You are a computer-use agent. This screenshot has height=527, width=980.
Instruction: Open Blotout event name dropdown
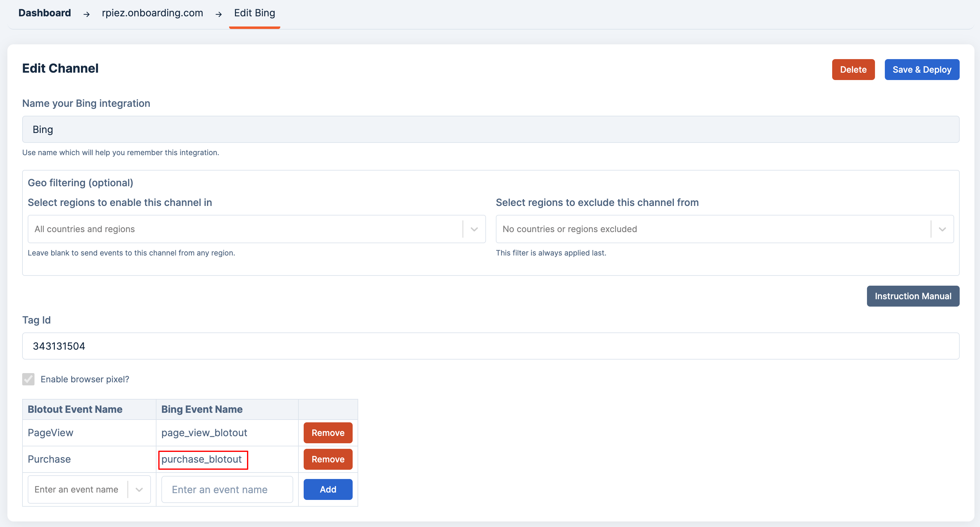point(76,489)
